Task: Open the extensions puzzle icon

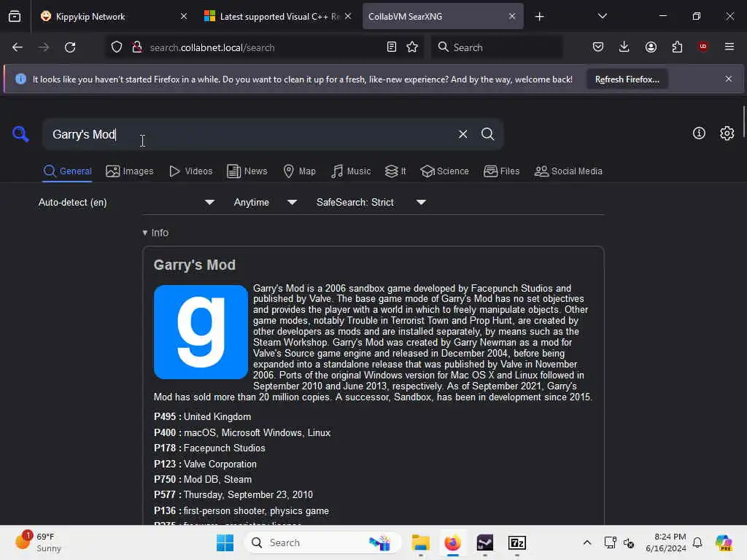Action: [677, 47]
